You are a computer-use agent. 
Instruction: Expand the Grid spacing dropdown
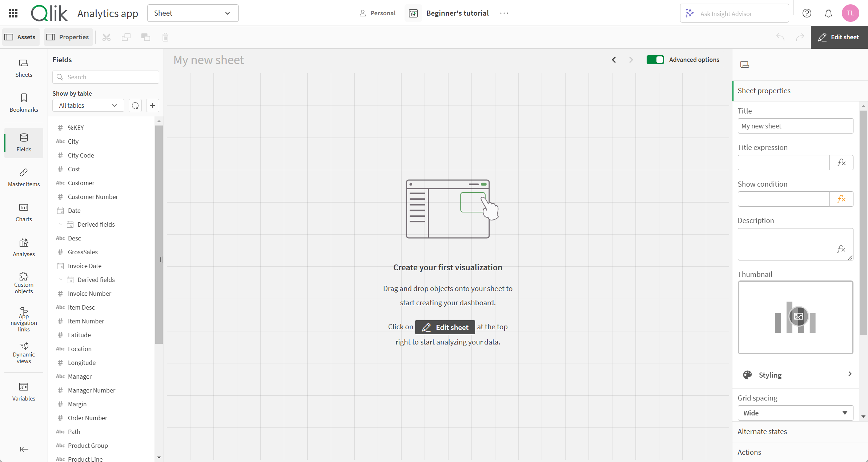click(x=795, y=413)
